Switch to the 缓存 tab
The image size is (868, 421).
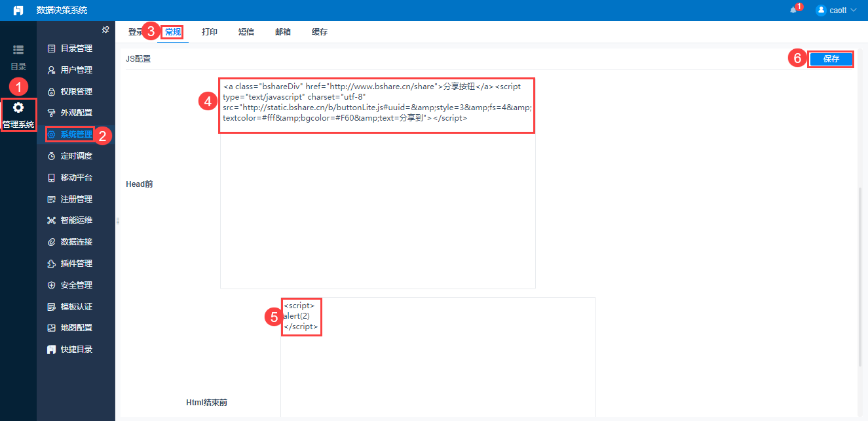click(320, 31)
